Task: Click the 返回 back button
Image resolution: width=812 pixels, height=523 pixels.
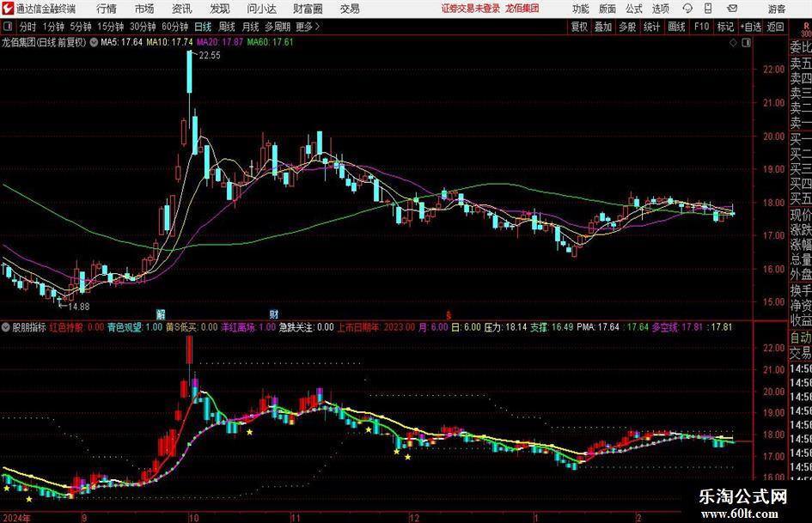Action: [x=775, y=27]
